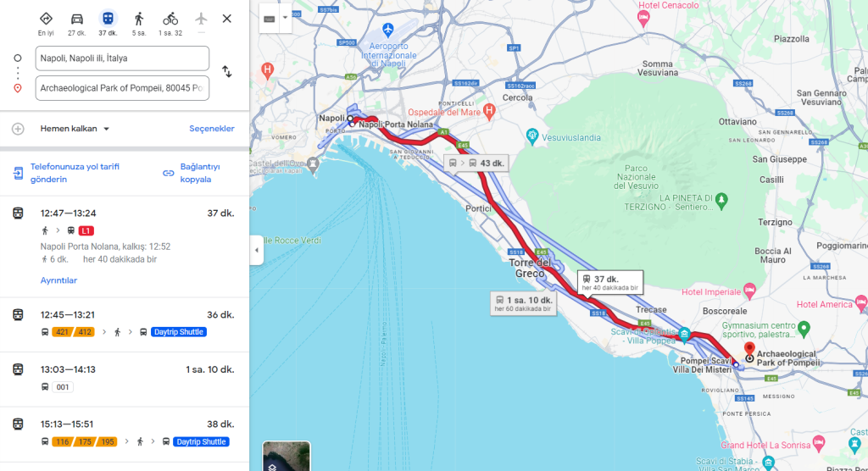This screenshot has height=471, width=868.
Task: Open the 'Hemen kalkan' departure time dropdown
Action: (x=75, y=129)
